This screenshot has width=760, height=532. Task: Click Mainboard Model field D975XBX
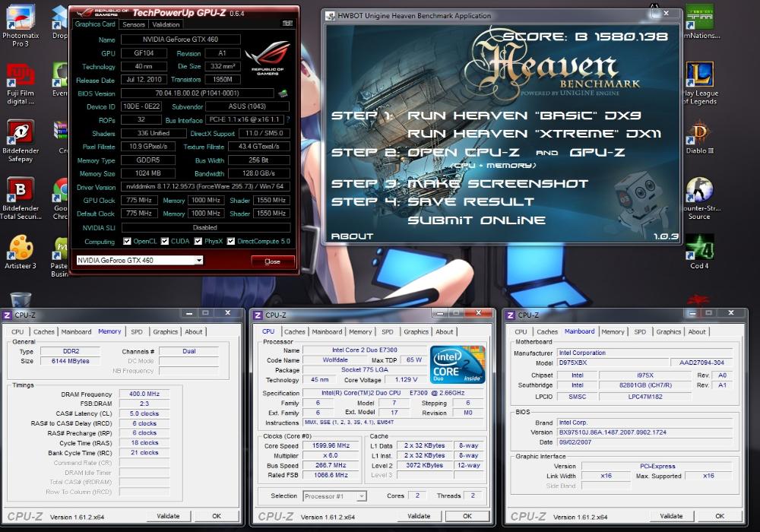pos(612,363)
